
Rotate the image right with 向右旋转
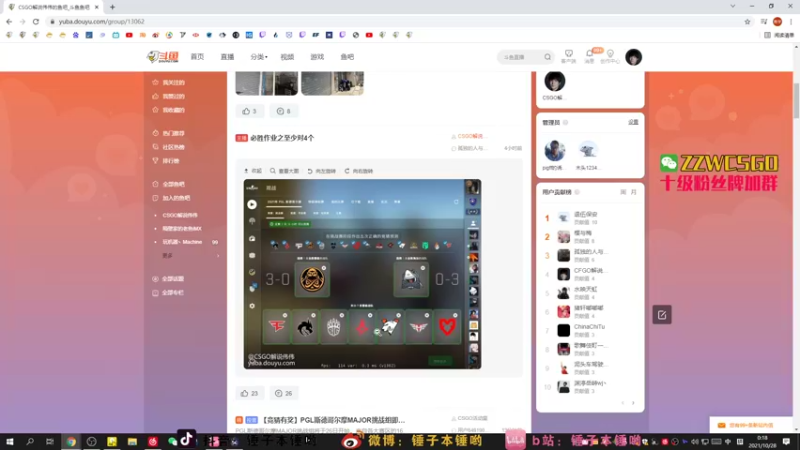point(359,171)
